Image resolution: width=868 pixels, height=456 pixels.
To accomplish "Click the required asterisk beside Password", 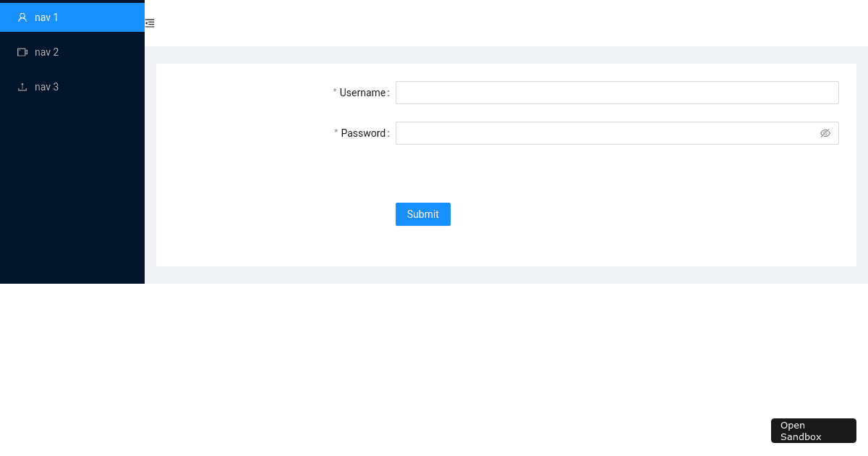I will (x=336, y=133).
